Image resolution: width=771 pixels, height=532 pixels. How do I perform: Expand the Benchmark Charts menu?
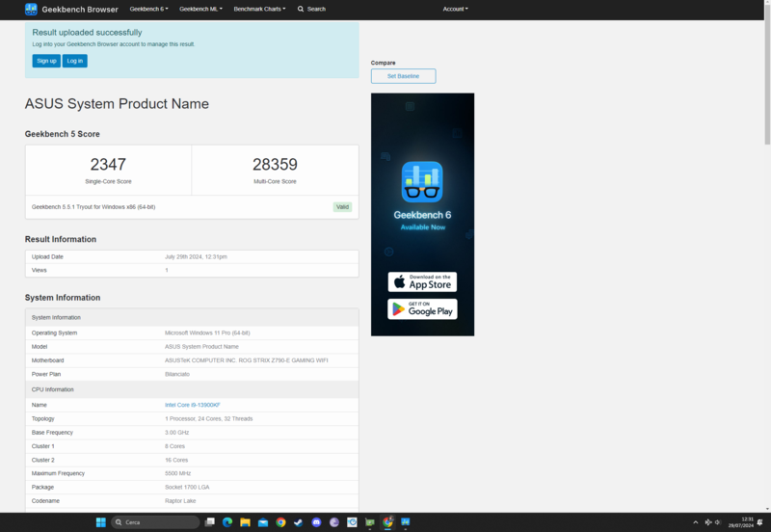(x=259, y=9)
